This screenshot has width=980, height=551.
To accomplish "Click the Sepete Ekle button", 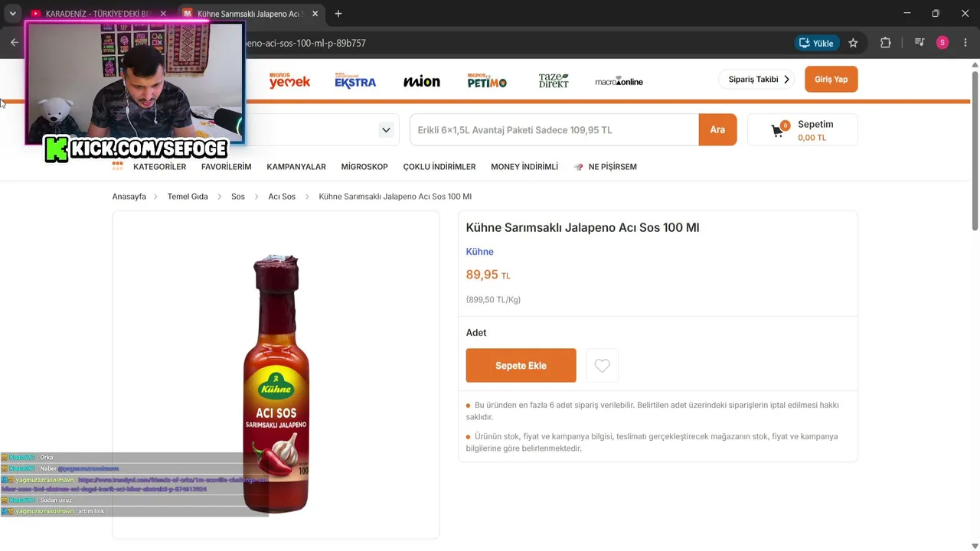I will [521, 366].
